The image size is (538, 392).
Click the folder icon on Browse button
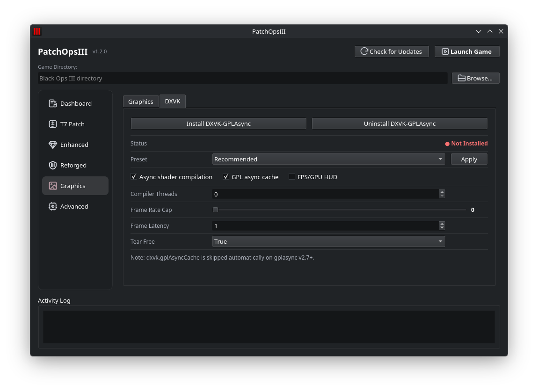461,78
